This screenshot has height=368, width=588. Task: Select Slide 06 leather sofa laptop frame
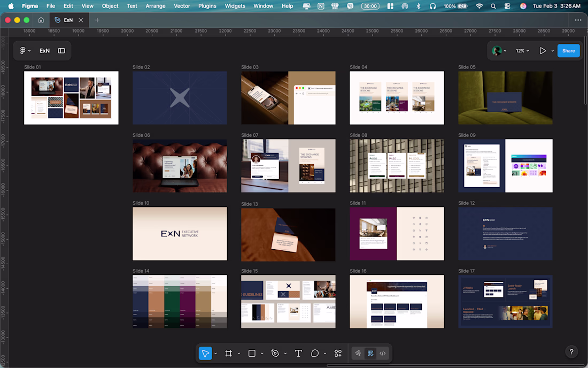click(180, 166)
